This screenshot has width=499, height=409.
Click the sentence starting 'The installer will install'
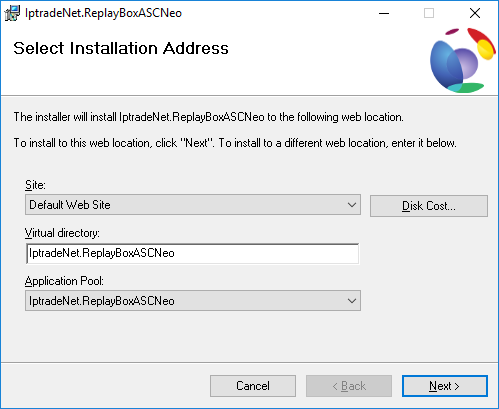click(x=209, y=117)
